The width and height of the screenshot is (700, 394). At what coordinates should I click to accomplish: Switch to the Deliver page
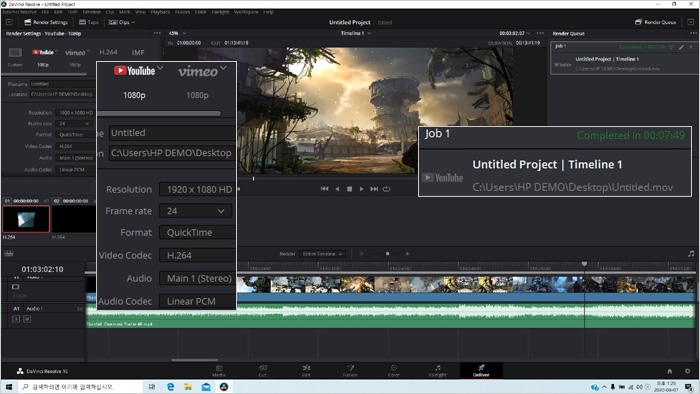pyautogui.click(x=481, y=371)
